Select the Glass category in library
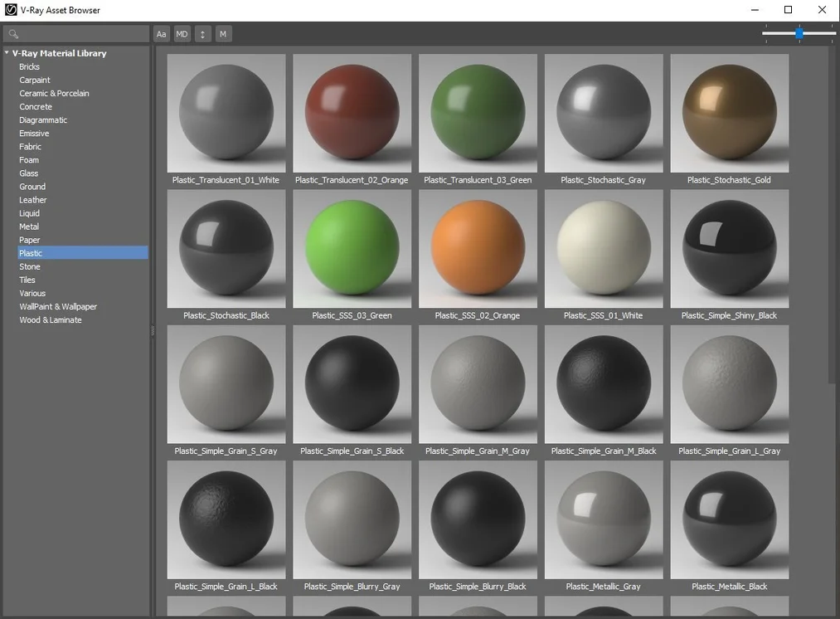The height and width of the screenshot is (619, 840). click(29, 173)
